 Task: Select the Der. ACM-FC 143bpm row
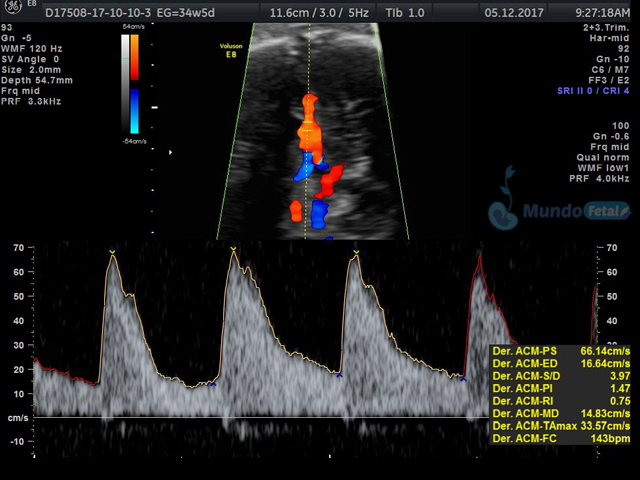coord(561,437)
